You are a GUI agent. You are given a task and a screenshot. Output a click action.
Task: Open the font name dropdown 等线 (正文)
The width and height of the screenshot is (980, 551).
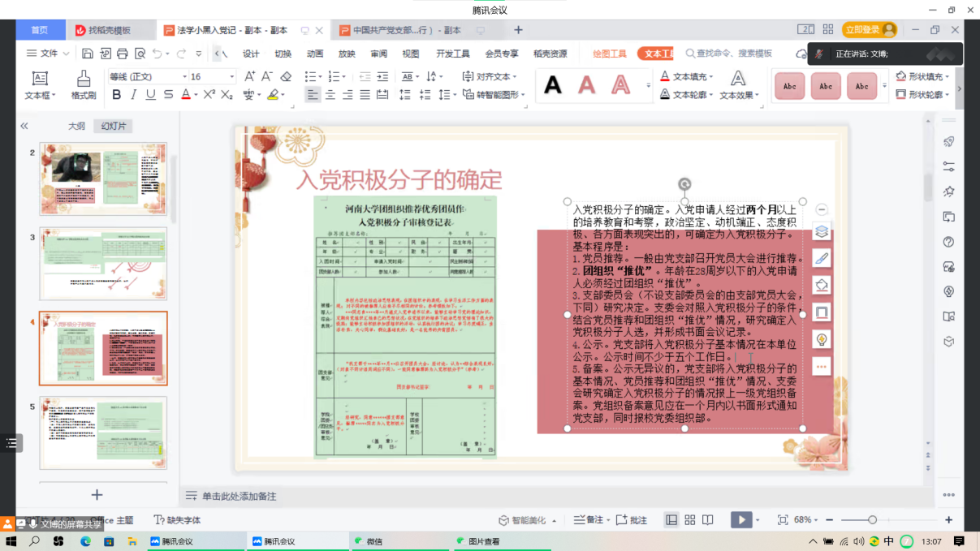coord(146,76)
